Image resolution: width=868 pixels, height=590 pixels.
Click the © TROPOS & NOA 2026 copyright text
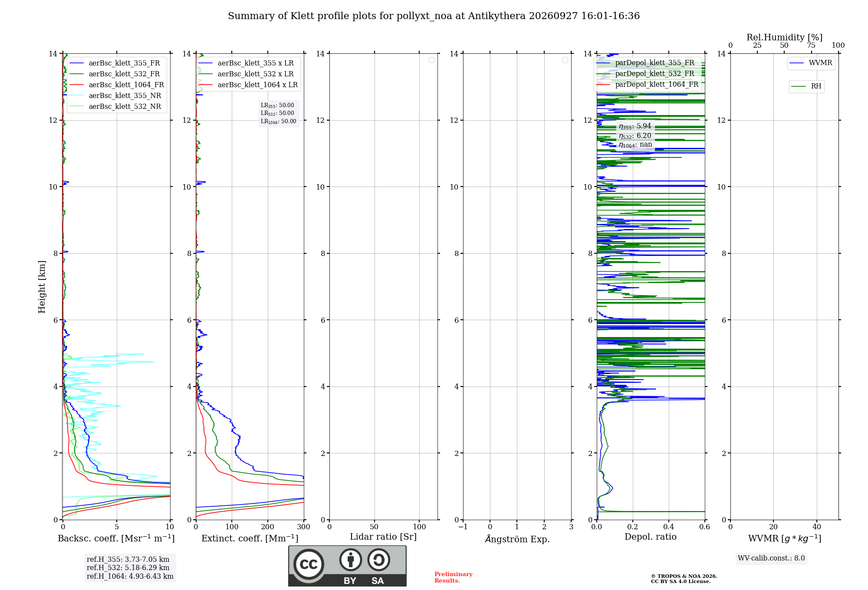(x=684, y=576)
